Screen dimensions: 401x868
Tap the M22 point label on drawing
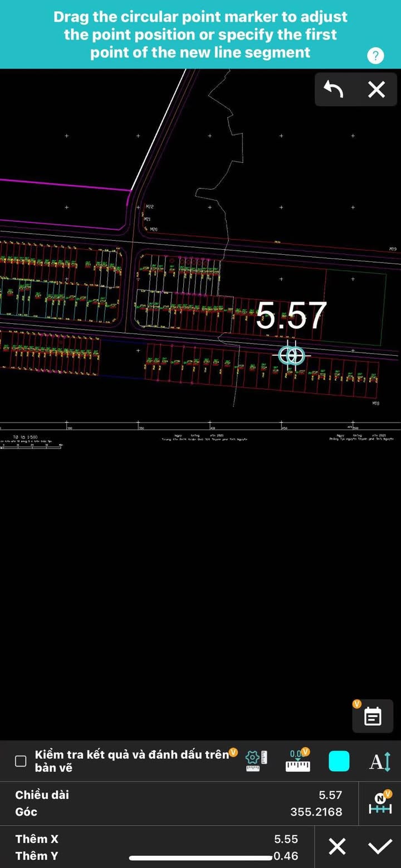tap(150, 207)
